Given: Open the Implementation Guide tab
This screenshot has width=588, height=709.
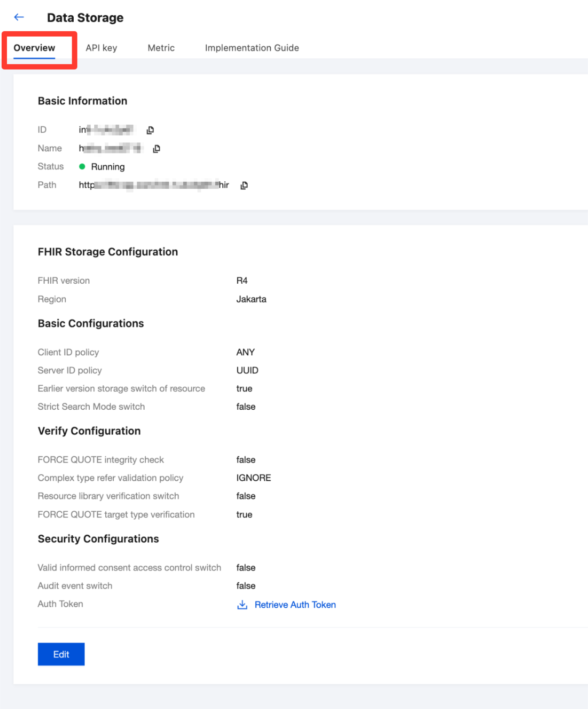Looking at the screenshot, I should (x=252, y=48).
